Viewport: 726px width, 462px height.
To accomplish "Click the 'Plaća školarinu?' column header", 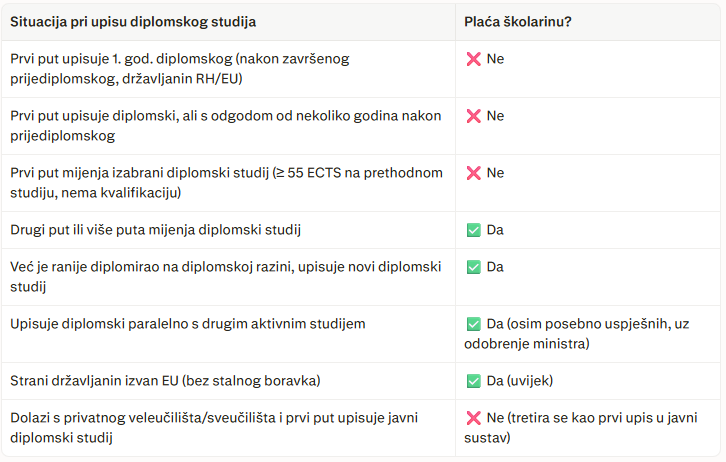I will click(518, 22).
